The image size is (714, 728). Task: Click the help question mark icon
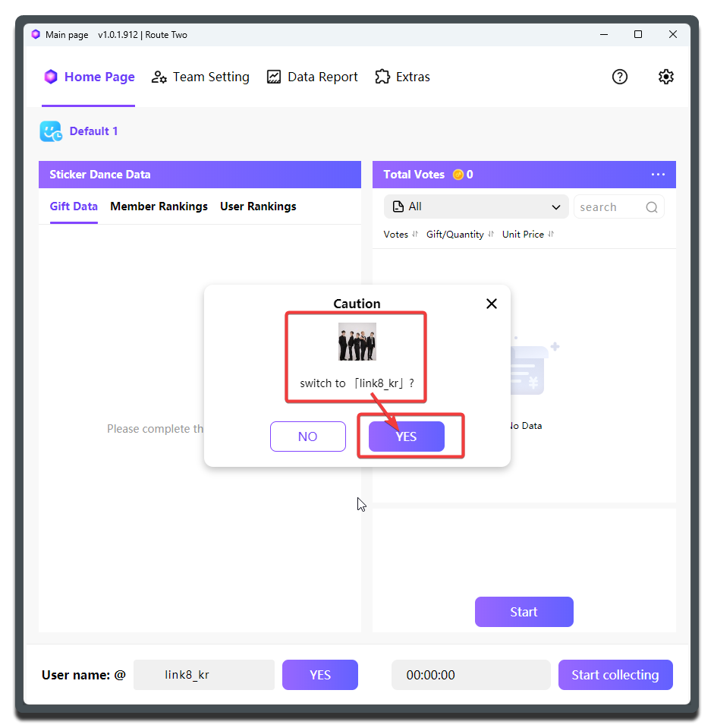point(620,77)
